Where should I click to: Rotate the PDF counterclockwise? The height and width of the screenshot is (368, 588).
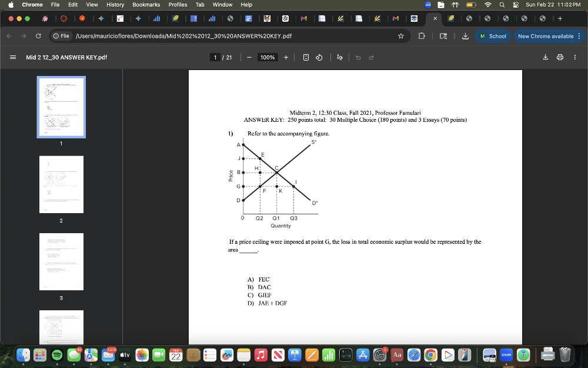point(319,57)
